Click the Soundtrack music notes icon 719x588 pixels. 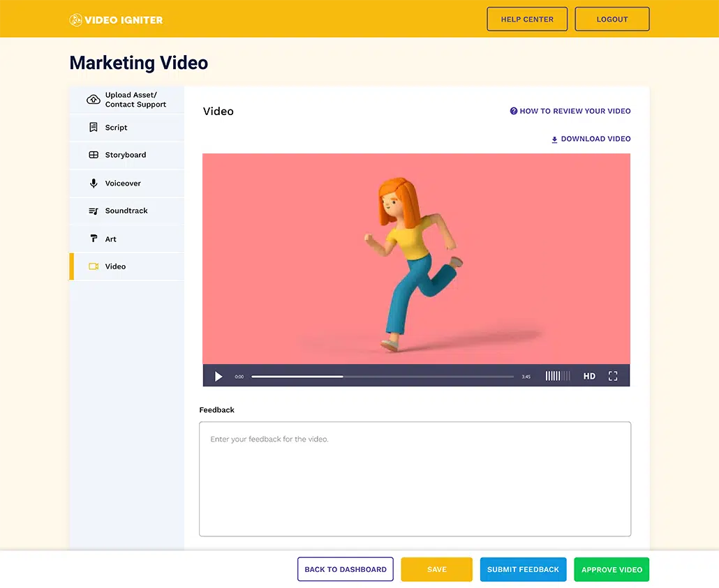[94, 211]
